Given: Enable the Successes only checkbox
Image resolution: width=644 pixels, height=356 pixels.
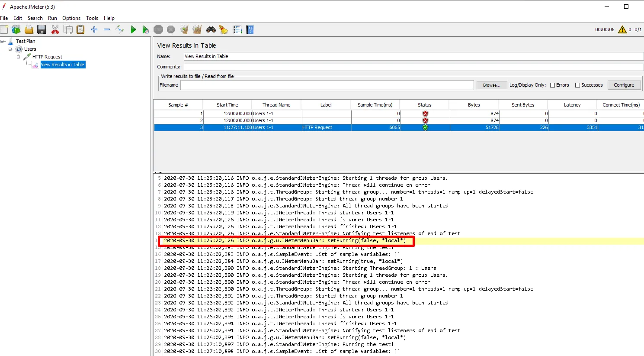Looking at the screenshot, I should (577, 85).
